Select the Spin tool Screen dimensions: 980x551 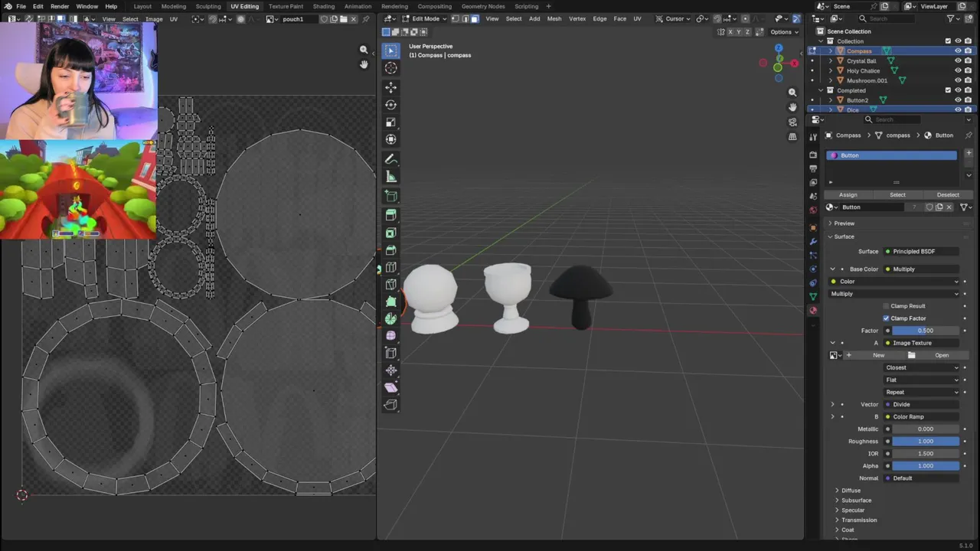point(390,318)
